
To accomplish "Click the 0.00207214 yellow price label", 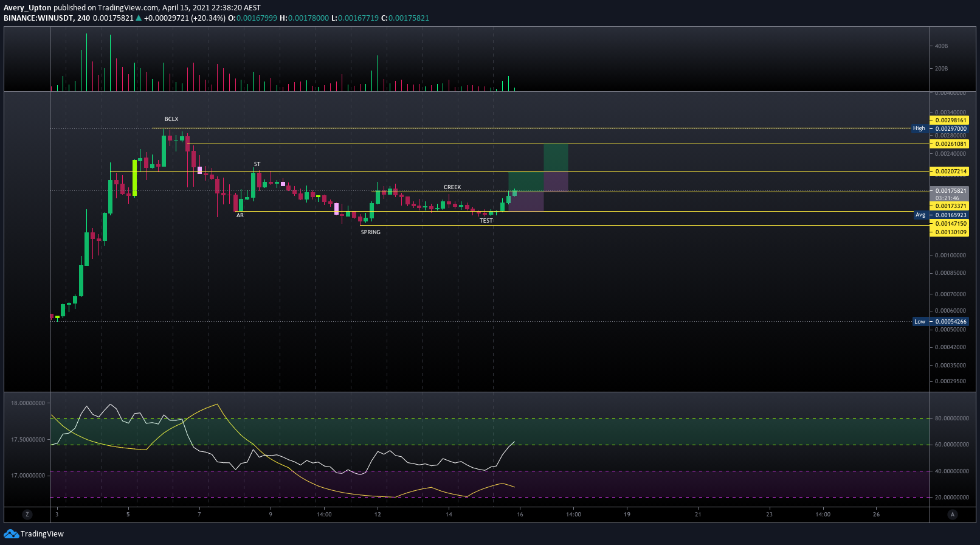I will click(x=950, y=172).
